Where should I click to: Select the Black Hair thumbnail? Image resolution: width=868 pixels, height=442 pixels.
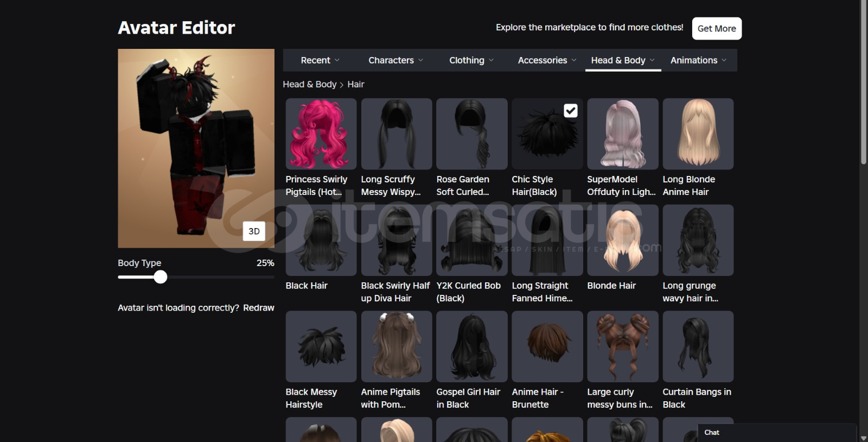point(321,240)
